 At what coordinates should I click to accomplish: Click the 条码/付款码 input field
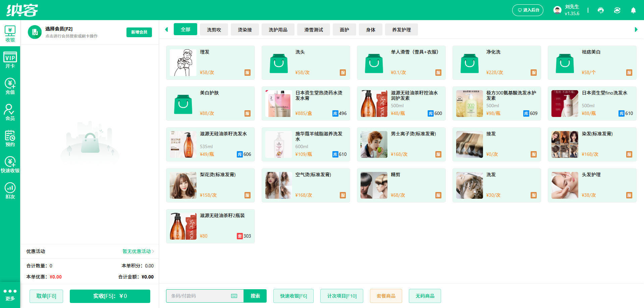click(x=200, y=296)
